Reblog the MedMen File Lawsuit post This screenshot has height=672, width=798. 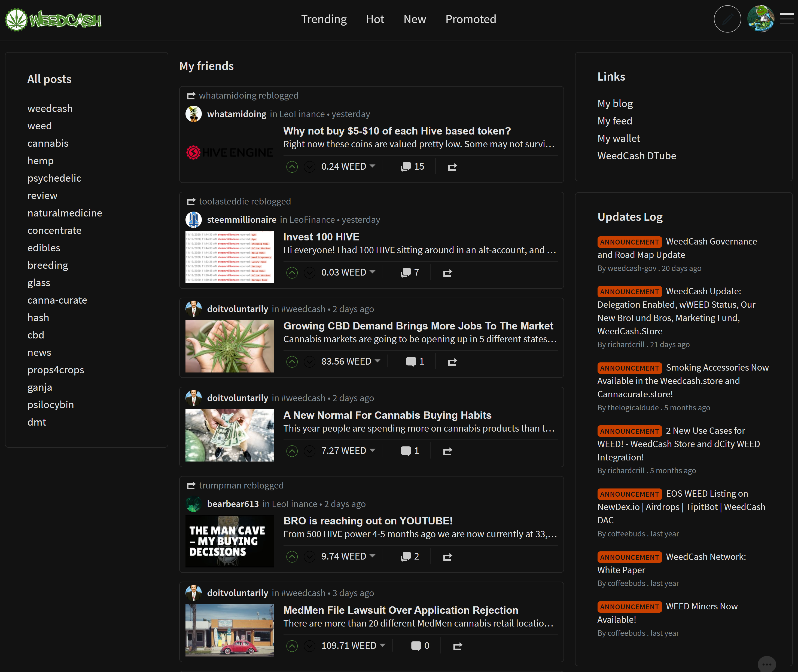click(x=457, y=646)
